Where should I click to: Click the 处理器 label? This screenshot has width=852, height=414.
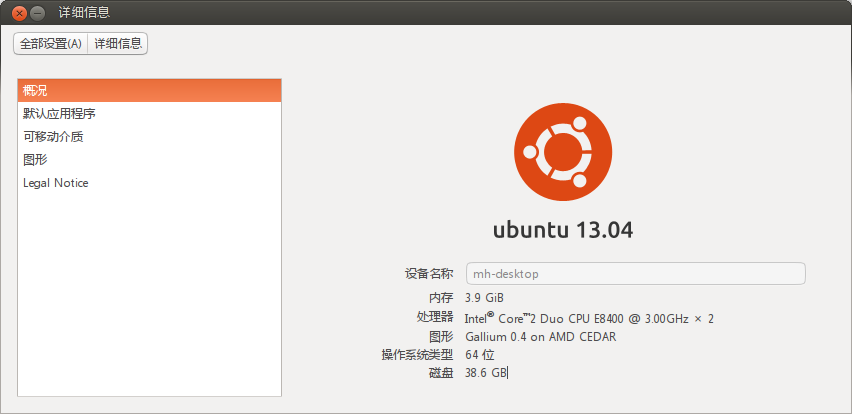435,317
